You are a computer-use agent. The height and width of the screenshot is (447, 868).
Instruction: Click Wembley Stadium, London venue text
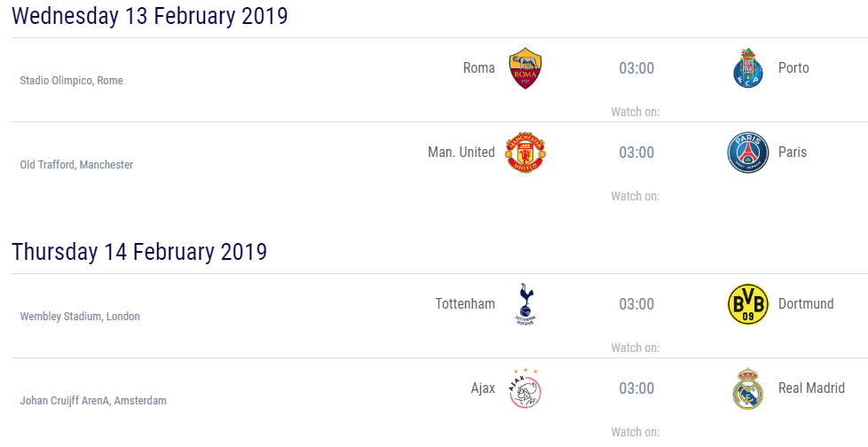pyautogui.click(x=80, y=317)
